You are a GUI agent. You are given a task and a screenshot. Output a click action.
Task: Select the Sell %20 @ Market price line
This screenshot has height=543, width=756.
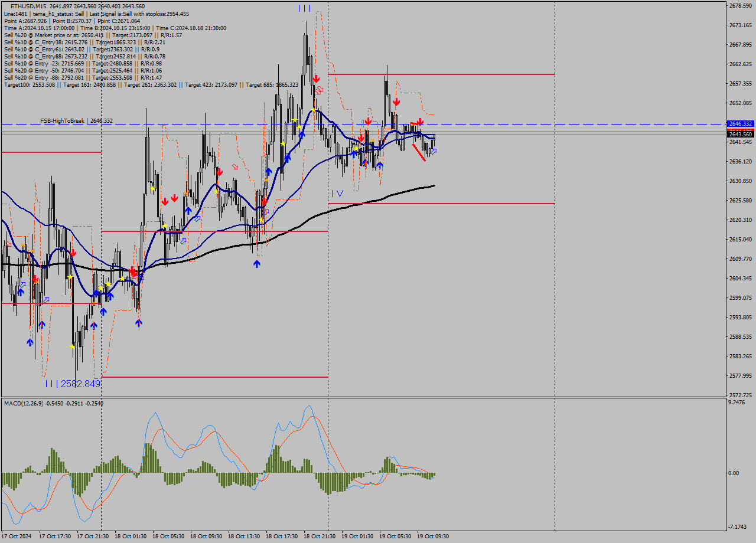click(x=93, y=35)
